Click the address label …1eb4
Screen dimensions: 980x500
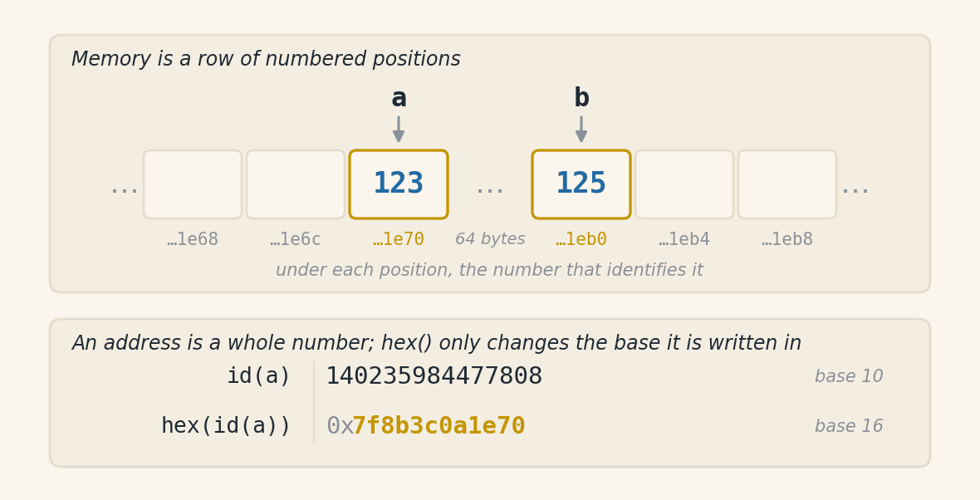click(x=684, y=239)
